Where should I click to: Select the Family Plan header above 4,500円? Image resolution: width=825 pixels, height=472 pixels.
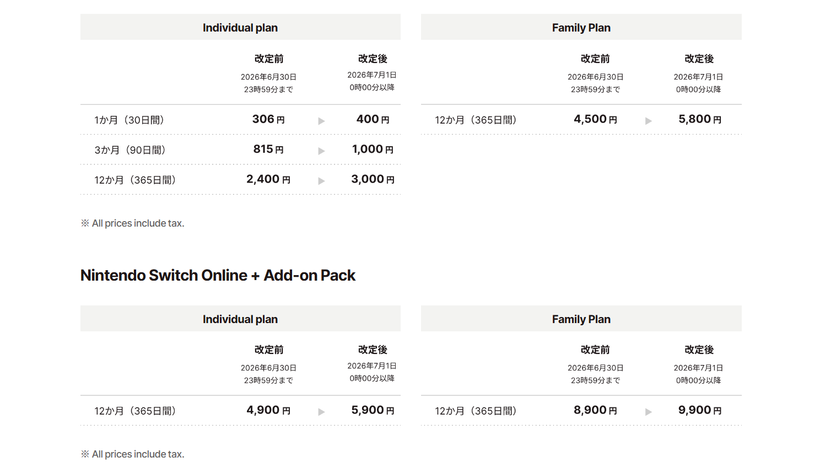tap(581, 27)
